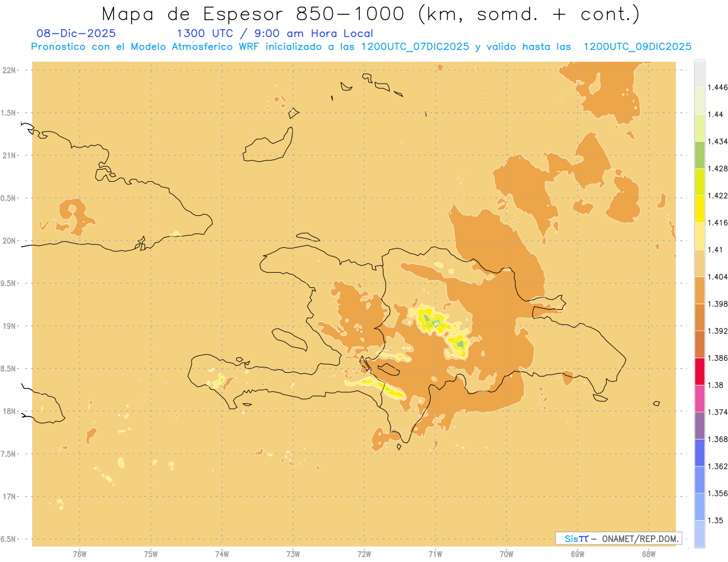Click the initialization time 1200UTC_07DIC2025
The image size is (728, 562).
click(x=415, y=47)
